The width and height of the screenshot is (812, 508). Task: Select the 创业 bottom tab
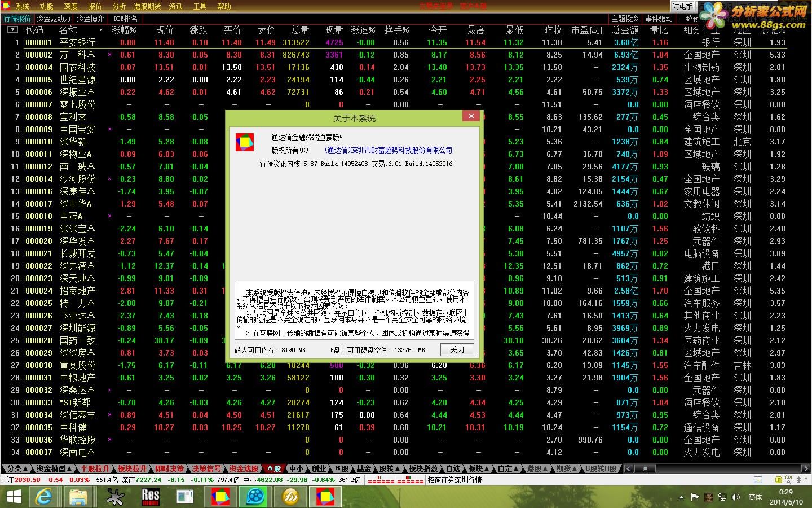pyautogui.click(x=319, y=468)
